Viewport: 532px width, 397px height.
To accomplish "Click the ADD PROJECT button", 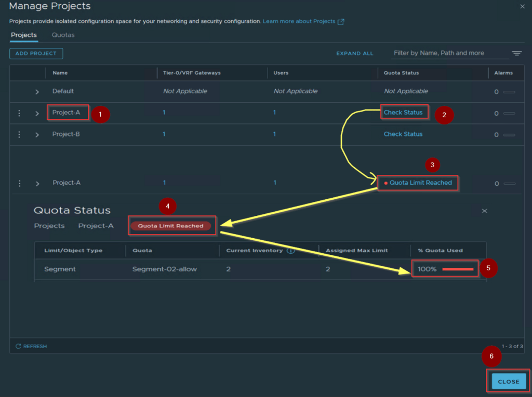I will (x=36, y=53).
